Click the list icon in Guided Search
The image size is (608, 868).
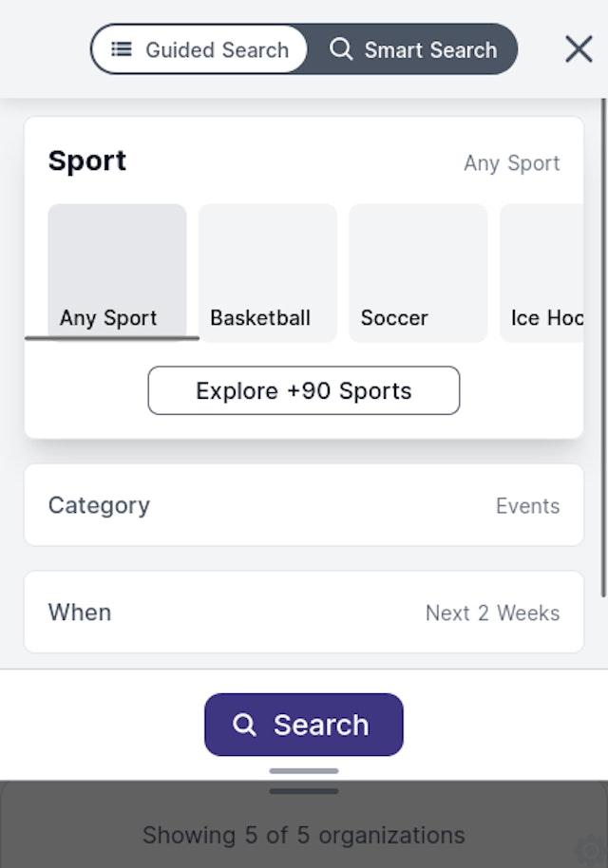coord(122,49)
